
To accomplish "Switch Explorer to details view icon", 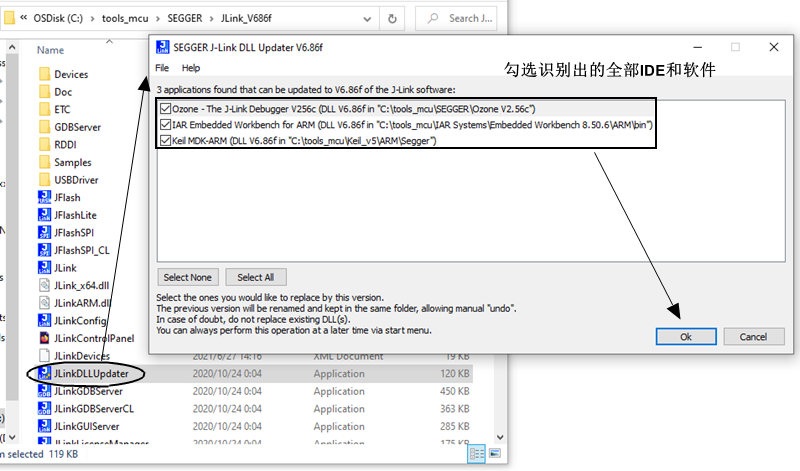I will 476,454.
